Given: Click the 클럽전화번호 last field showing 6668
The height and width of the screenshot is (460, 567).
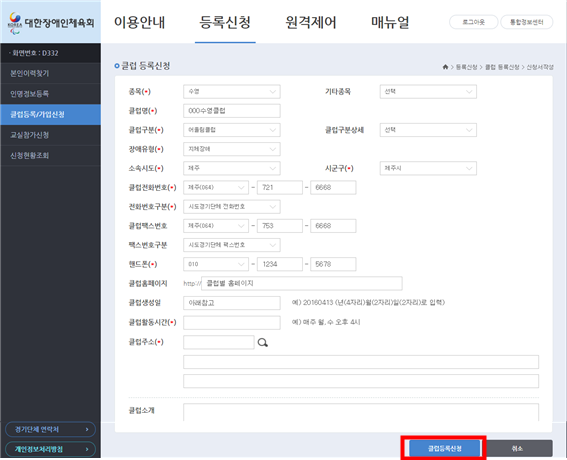Looking at the screenshot, I should (333, 187).
